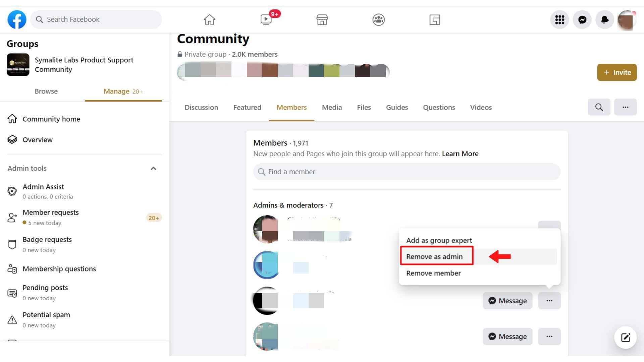Go to the Home feed icon
Screen dimensions: 644x362
[x=209, y=20]
